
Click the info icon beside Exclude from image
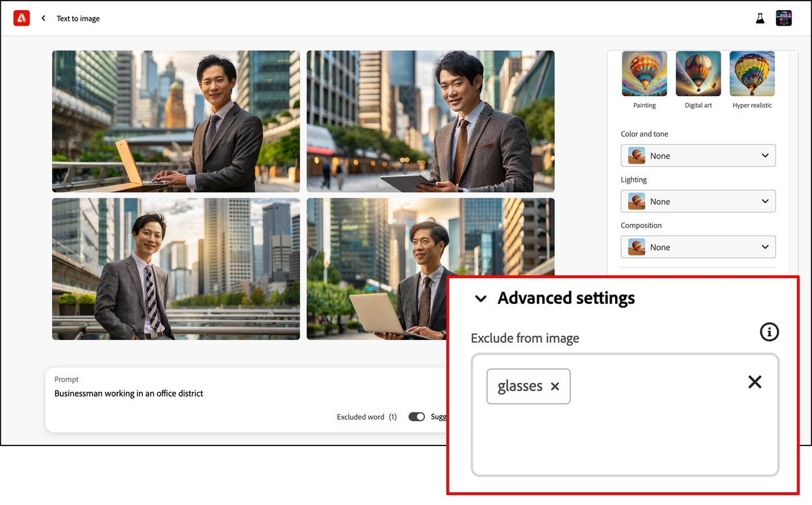(769, 332)
